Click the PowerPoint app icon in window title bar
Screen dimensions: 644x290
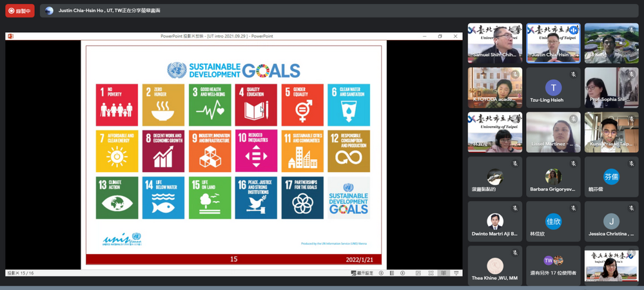10,36
